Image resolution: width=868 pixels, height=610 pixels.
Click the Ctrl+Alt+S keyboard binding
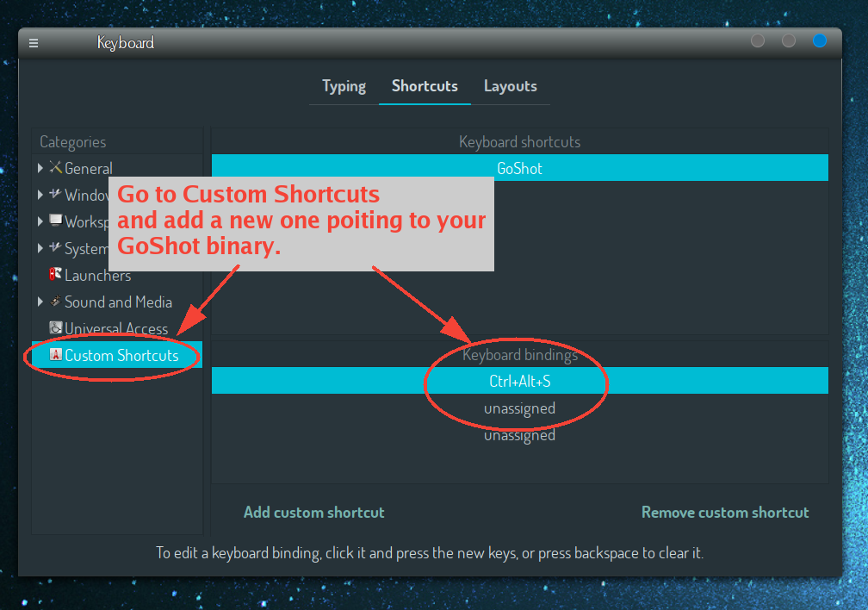[520, 381]
